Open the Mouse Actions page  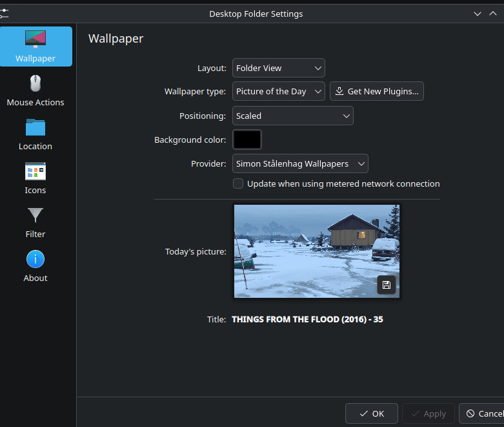tap(35, 90)
